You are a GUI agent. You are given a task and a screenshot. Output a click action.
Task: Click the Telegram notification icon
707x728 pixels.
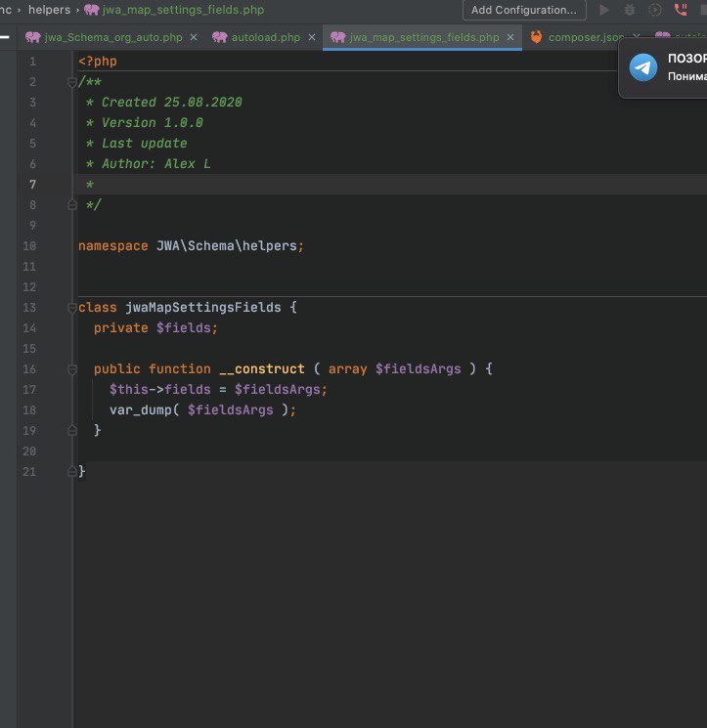[x=643, y=67]
